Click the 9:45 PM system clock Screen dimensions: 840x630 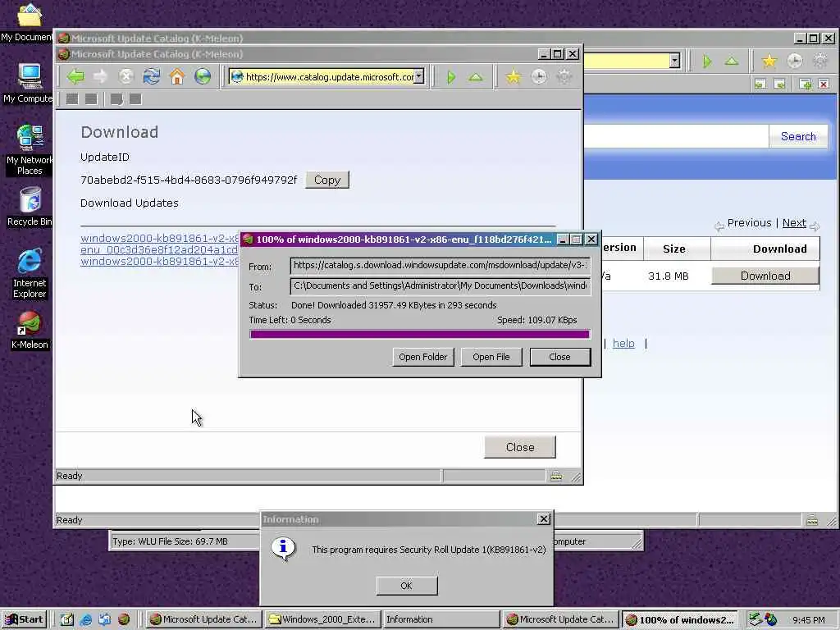[x=808, y=620]
